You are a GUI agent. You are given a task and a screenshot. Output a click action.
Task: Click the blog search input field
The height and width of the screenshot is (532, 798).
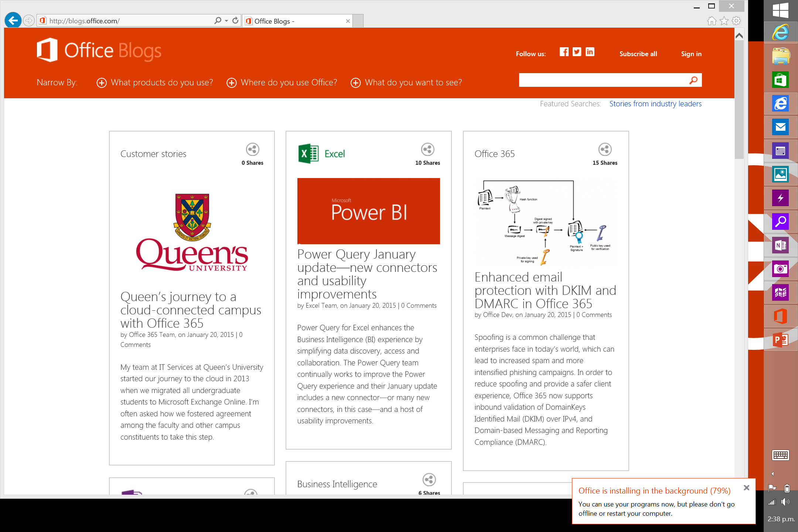(602, 80)
